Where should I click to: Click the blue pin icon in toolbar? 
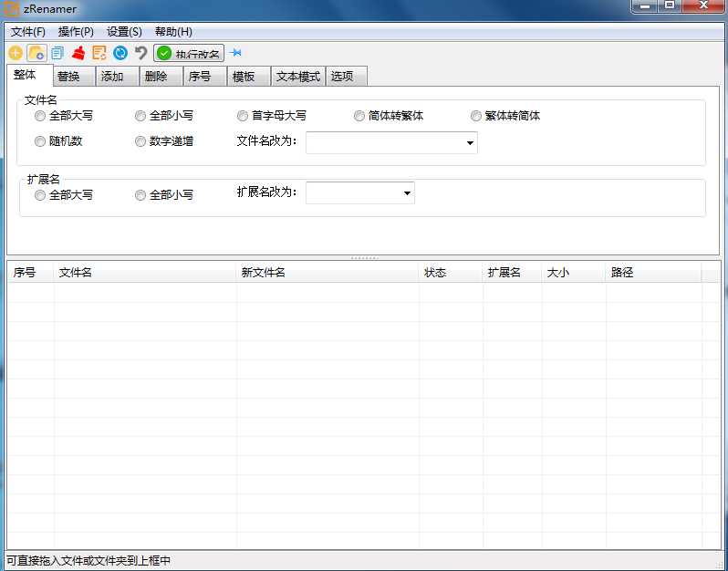coord(236,53)
